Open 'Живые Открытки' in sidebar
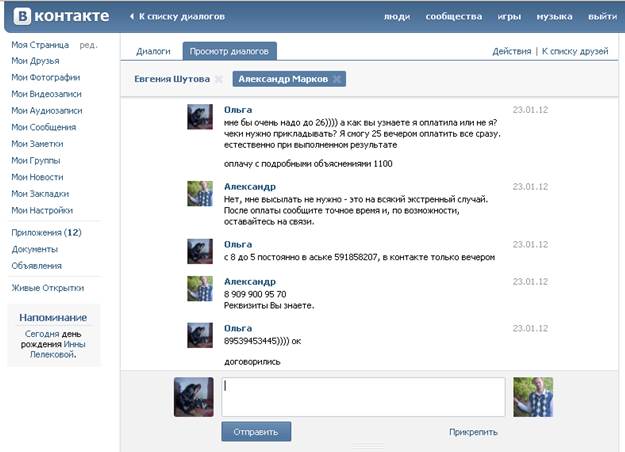Viewport: 625px width, 452px height. tap(47, 288)
